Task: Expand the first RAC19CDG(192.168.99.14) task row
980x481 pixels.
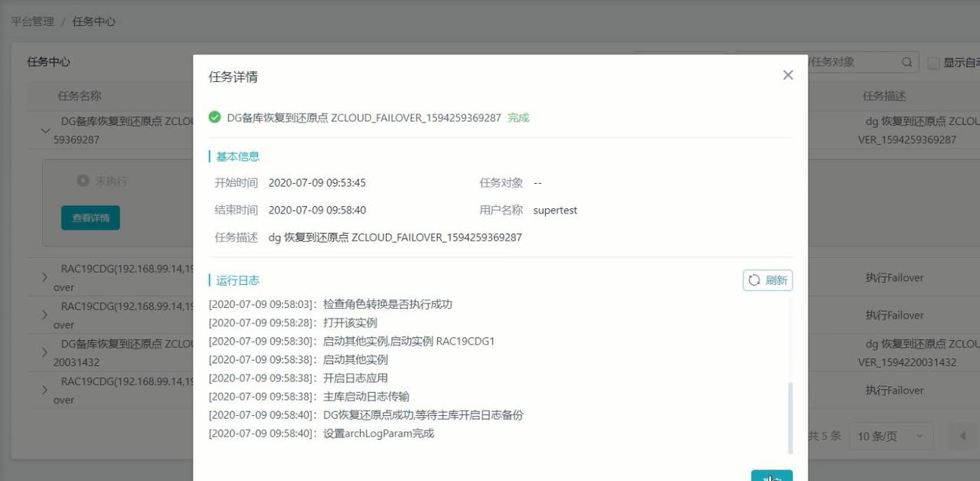Action: click(x=46, y=276)
